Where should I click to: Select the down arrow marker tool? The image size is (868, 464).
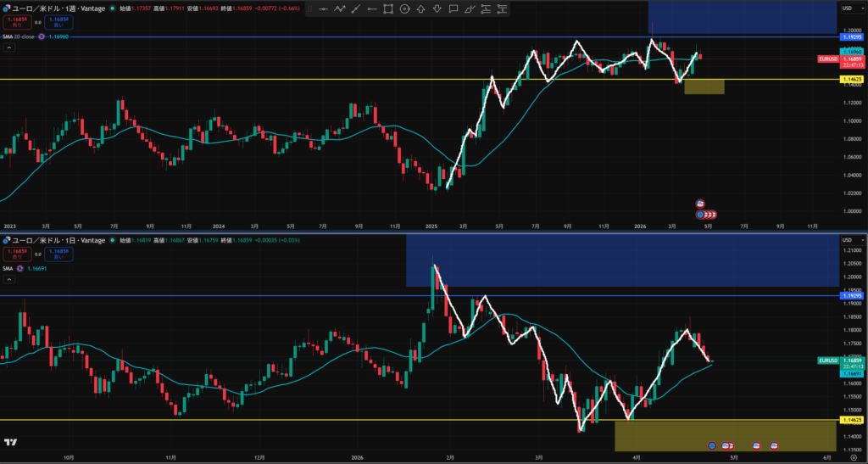click(437, 8)
